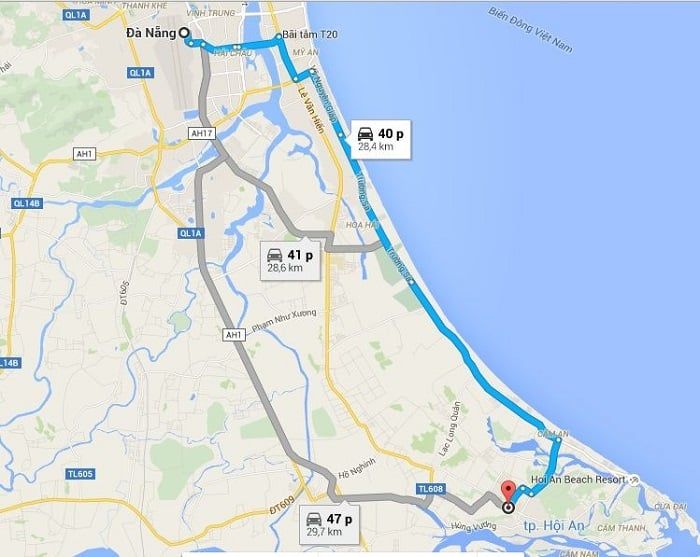Click the TL608 road badge
The width and height of the screenshot is (700, 557).
431,489
